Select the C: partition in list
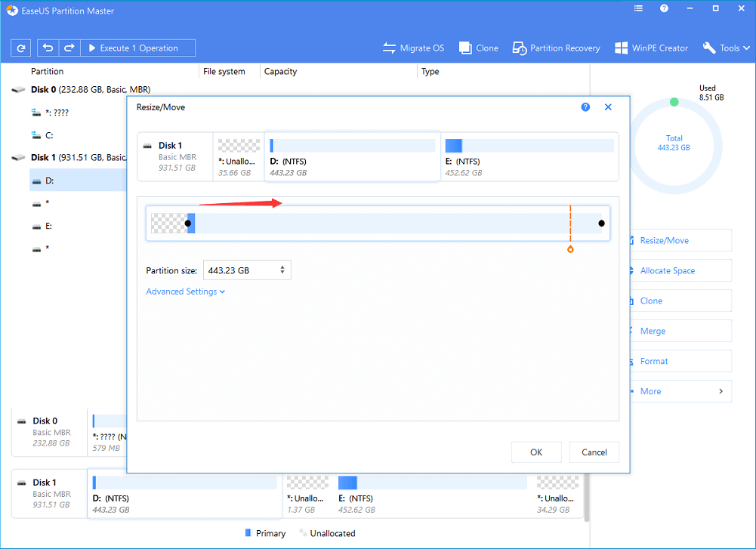756x549 pixels. (49, 135)
